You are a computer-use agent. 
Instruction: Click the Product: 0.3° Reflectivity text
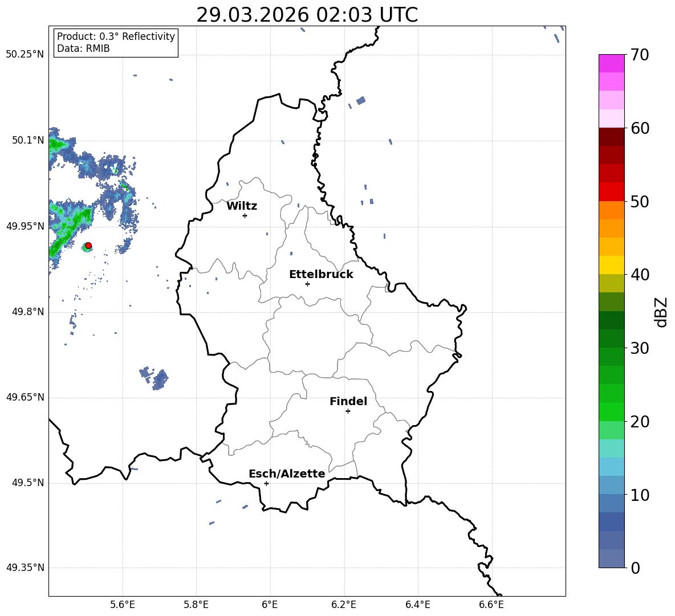tap(116, 36)
